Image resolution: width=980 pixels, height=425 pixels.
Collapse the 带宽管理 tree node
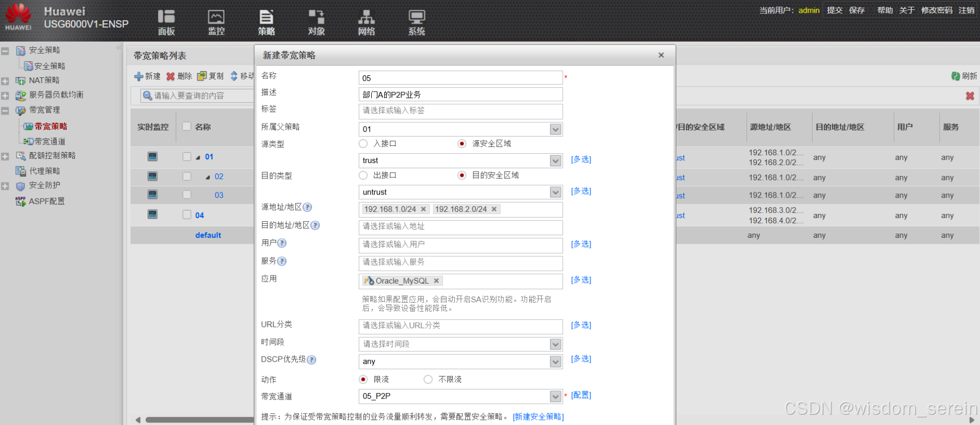pos(5,110)
